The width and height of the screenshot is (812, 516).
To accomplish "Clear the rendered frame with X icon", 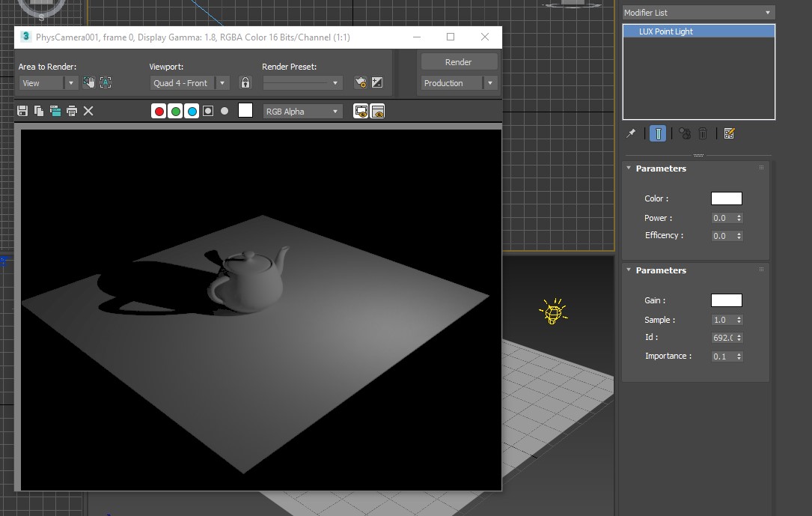I will (88, 111).
